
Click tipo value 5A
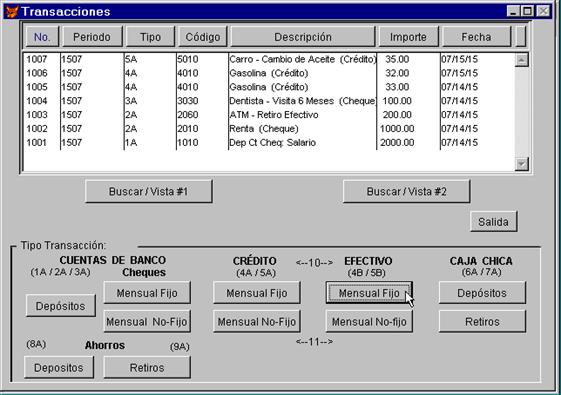131,59
